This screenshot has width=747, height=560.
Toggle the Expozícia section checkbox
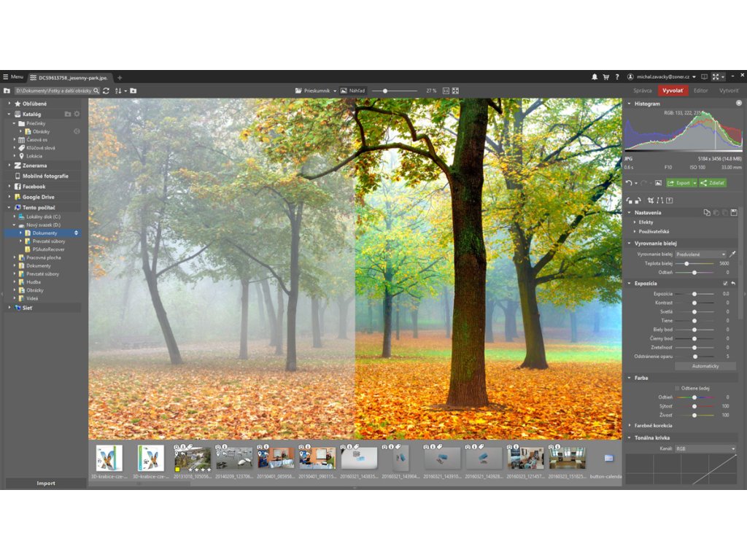coord(724,283)
